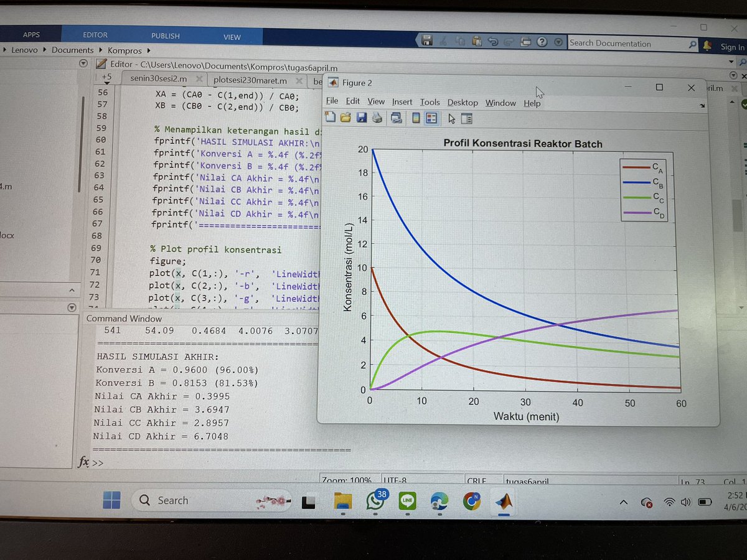Switch to the PUBLISH ribbon tab
This screenshot has height=560, width=747.
(166, 36)
